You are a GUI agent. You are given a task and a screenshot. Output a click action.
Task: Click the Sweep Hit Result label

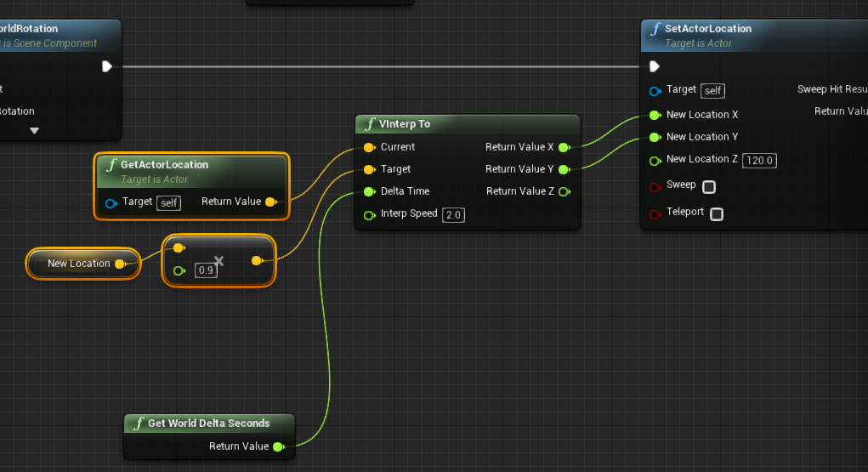coord(832,89)
